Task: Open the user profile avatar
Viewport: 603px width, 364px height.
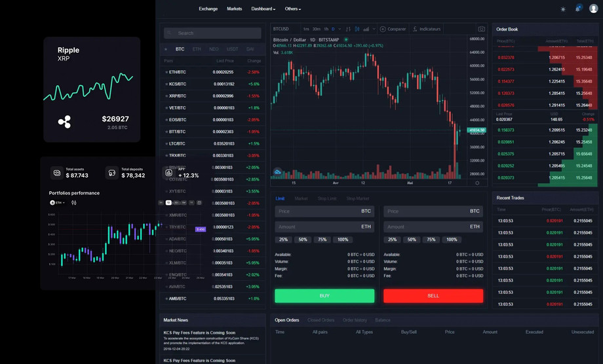Action: point(593,9)
